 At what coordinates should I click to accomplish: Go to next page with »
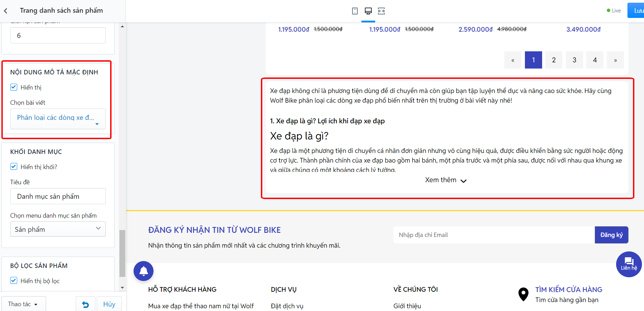tap(615, 60)
